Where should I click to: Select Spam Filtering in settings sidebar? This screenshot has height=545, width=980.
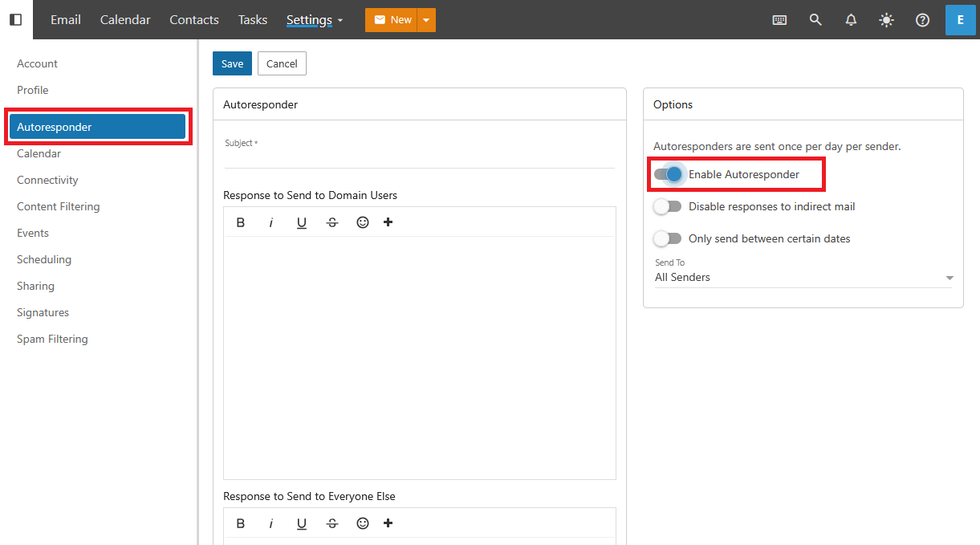pos(52,339)
